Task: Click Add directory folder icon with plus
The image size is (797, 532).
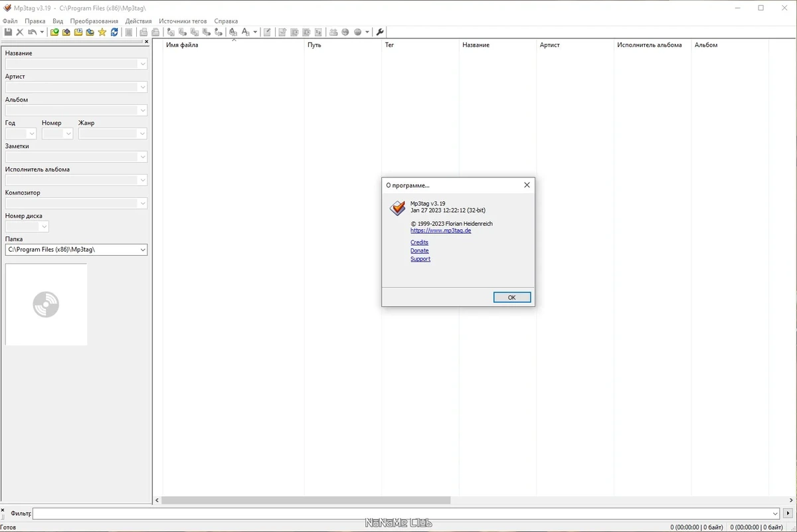Action: [x=66, y=32]
